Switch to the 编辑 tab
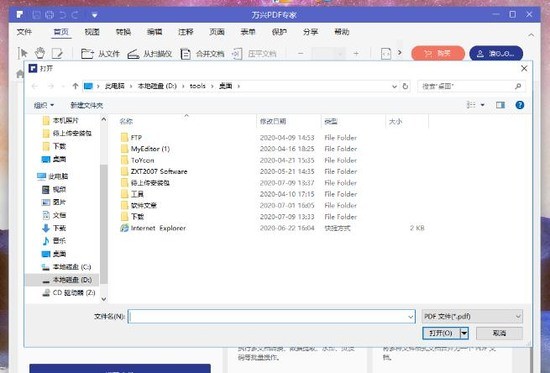Screen dimensions: 550x373 [x=155, y=32]
